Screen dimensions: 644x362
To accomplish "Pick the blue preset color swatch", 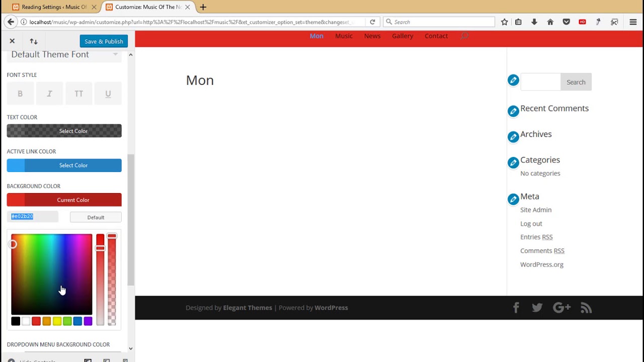I will [x=77, y=321].
